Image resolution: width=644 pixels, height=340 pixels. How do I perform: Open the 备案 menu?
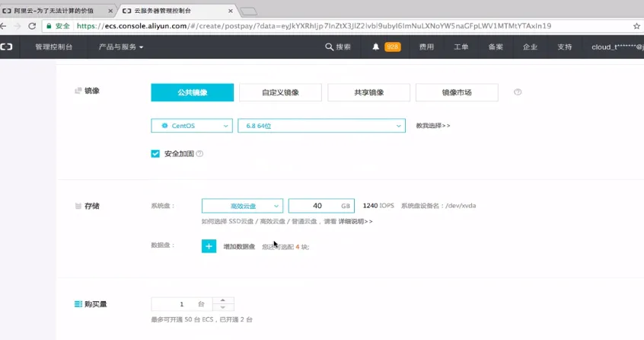click(496, 47)
